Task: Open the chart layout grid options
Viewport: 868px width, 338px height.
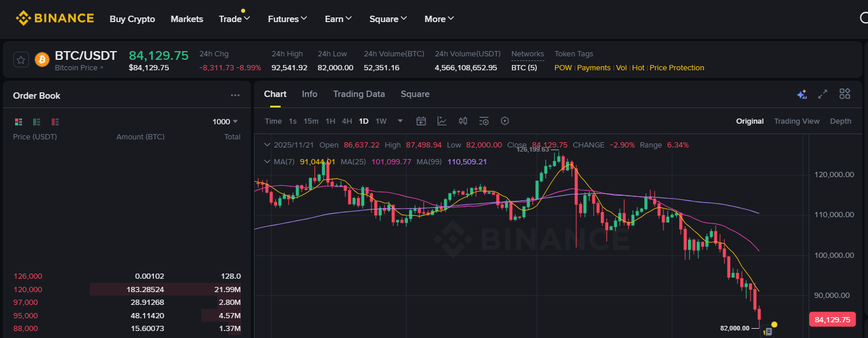Action: [845, 94]
